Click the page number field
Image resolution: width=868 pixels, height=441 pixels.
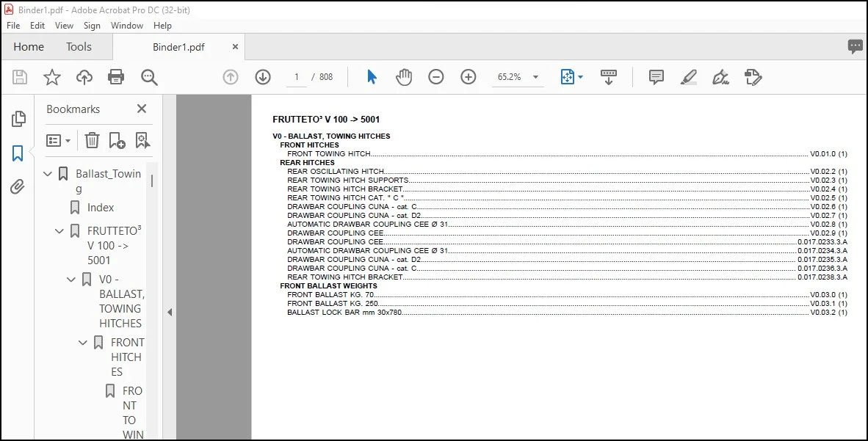297,77
